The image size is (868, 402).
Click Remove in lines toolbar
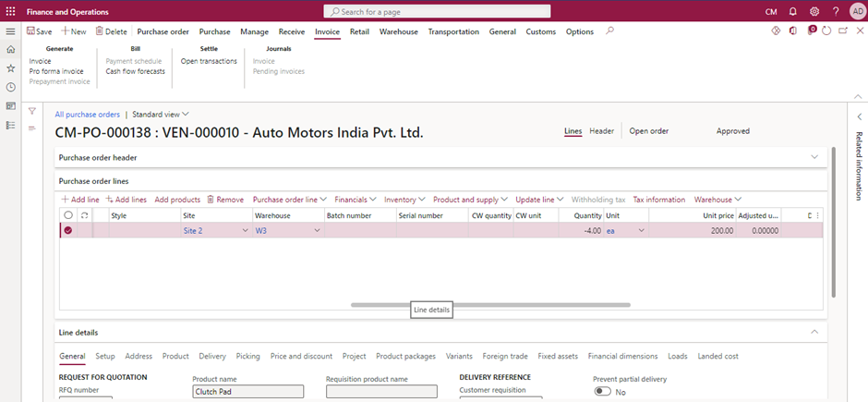click(x=225, y=200)
